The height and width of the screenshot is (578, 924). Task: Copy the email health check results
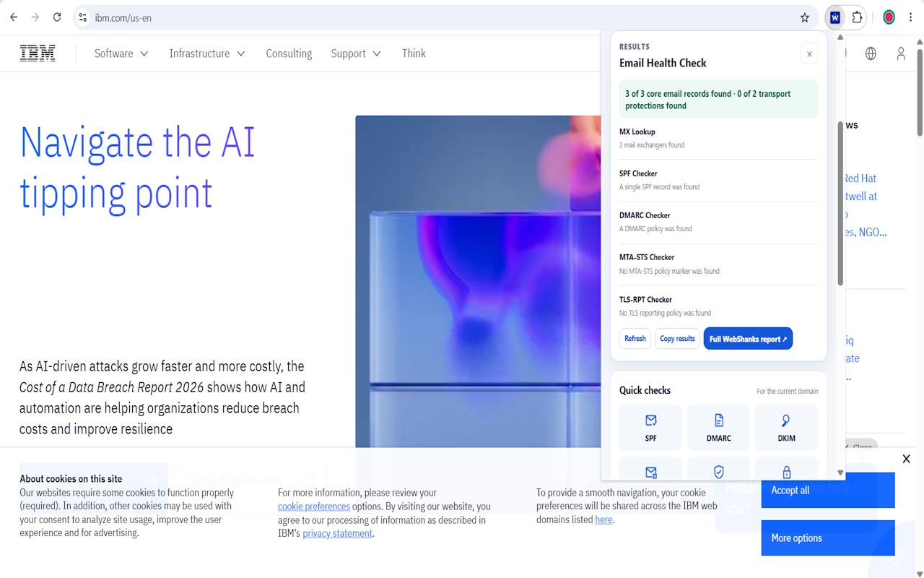click(x=677, y=339)
